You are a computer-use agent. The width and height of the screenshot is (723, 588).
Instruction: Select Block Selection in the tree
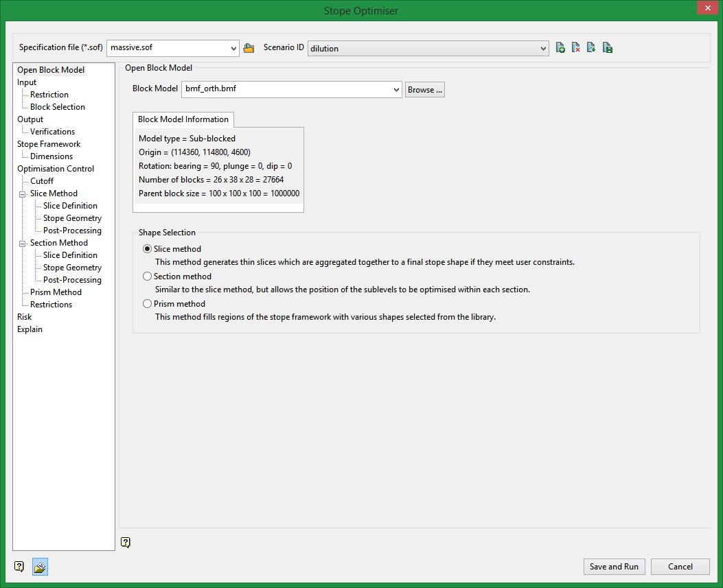58,107
